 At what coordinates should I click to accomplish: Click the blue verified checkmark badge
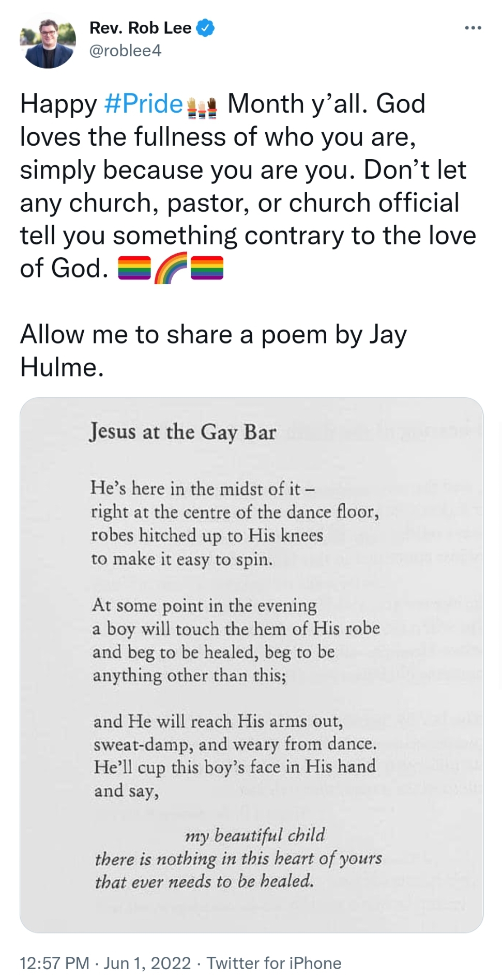coord(205,28)
